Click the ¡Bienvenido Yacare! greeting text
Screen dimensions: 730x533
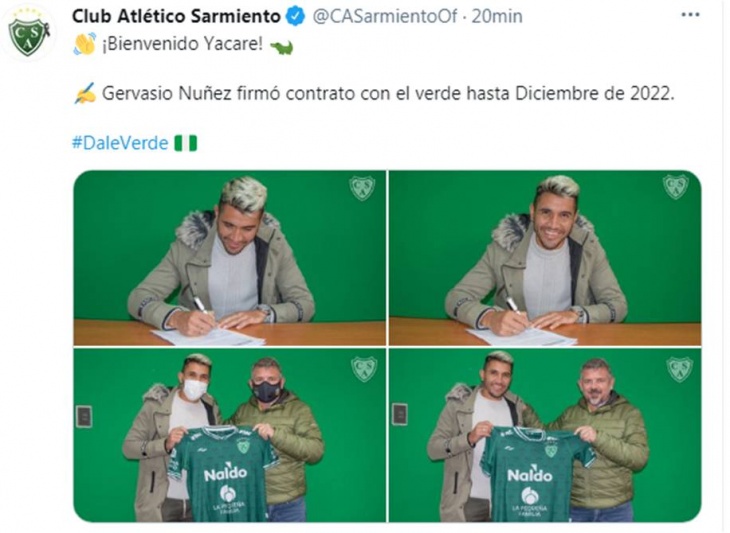click(182, 44)
